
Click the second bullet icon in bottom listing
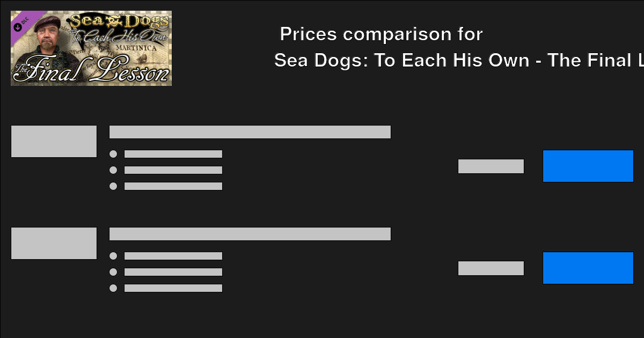[113, 272]
